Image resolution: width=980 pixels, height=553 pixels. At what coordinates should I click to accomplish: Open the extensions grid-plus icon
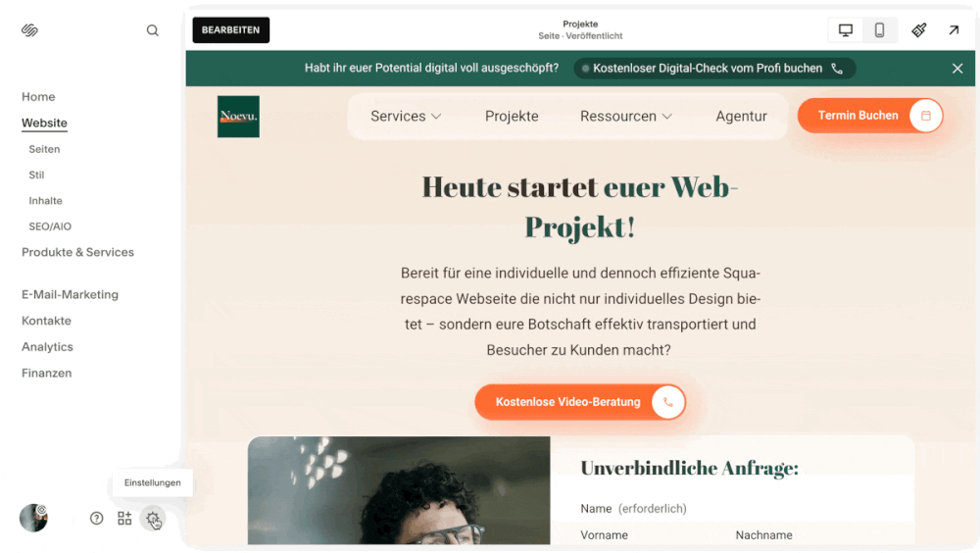(x=124, y=518)
